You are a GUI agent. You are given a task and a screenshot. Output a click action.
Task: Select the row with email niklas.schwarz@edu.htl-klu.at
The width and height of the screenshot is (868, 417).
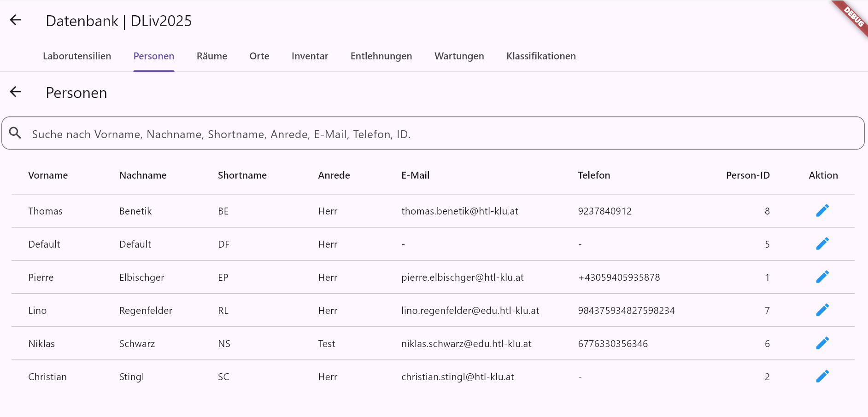[466, 344]
